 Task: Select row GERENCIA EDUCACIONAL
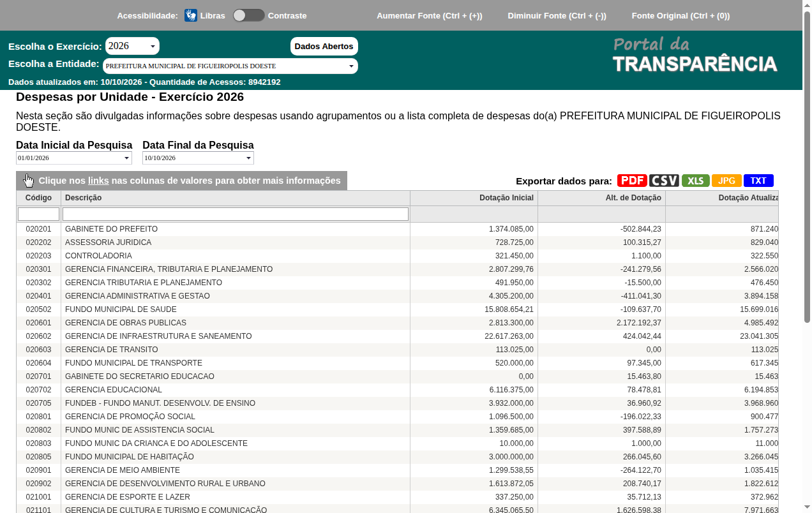point(397,390)
